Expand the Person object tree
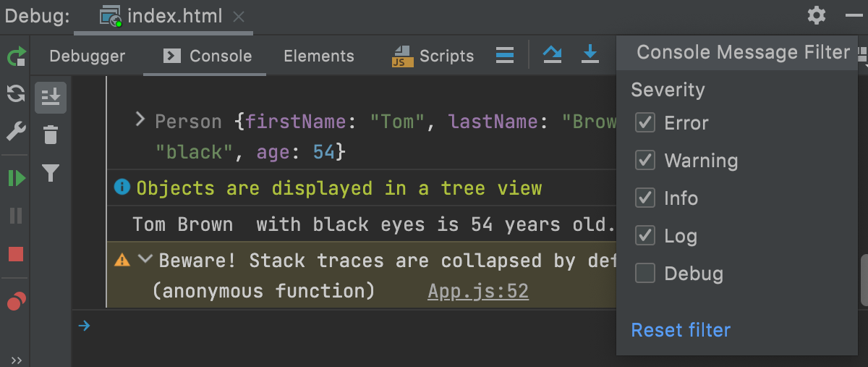 point(140,119)
